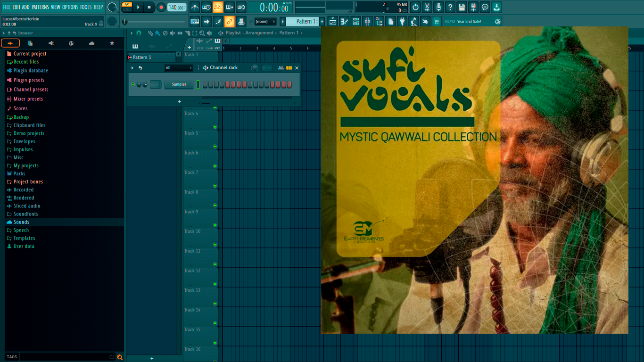Toggle the Track 5 mute light
This screenshot has width=644, height=362.
tap(215, 147)
